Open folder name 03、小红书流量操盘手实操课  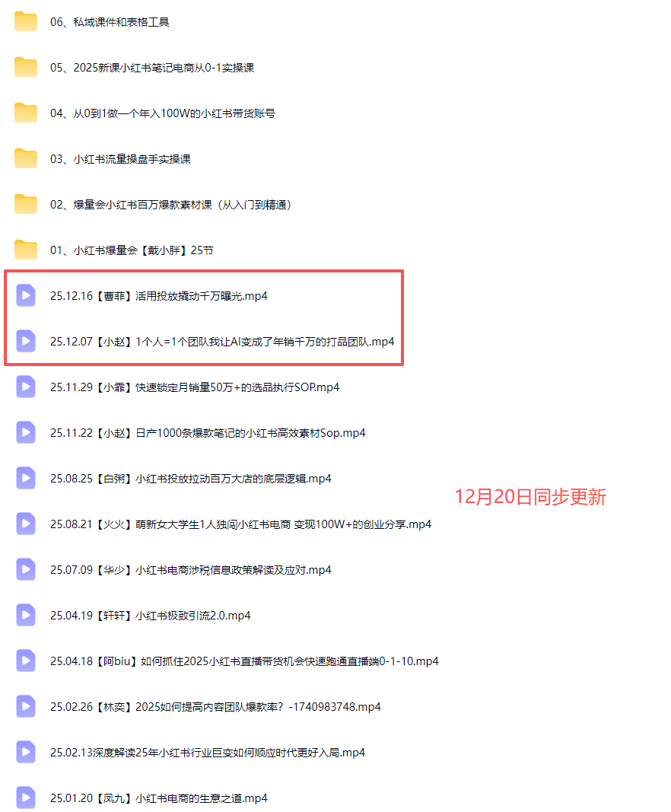coord(120,159)
